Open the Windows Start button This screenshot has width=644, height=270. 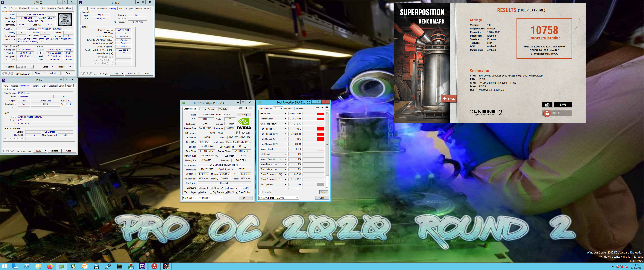tap(4, 266)
